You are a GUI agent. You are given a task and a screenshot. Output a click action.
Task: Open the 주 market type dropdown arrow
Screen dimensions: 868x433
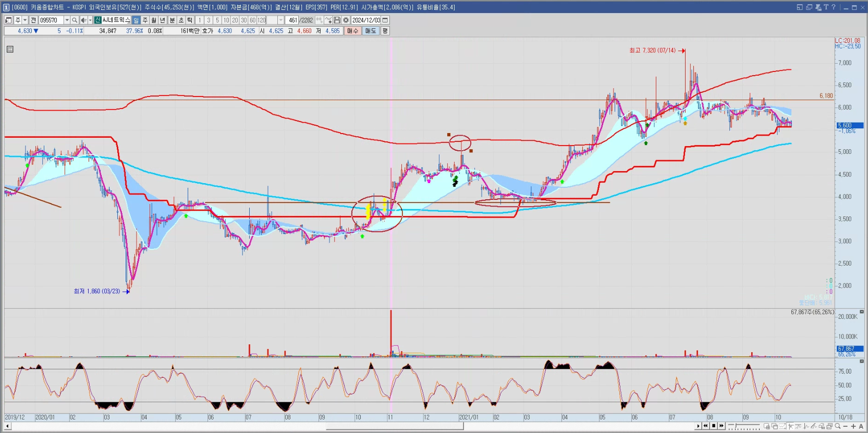[25, 20]
